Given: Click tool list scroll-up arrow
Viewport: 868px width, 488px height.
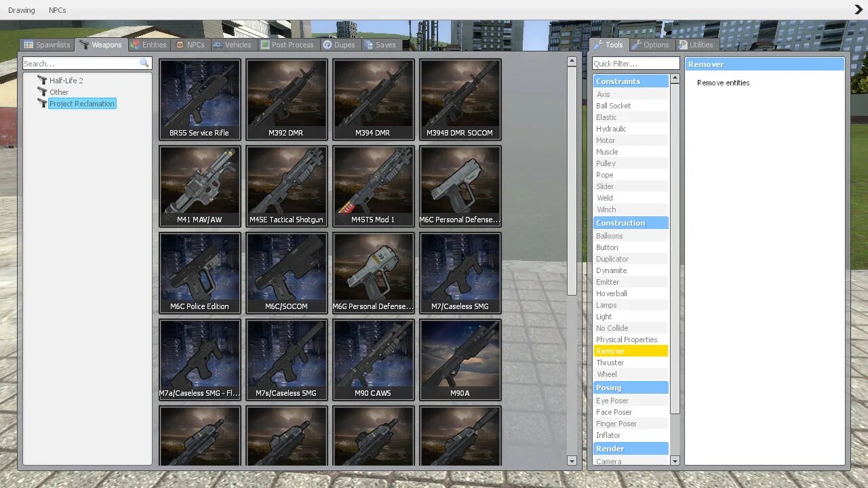Looking at the screenshot, I should tap(675, 79).
